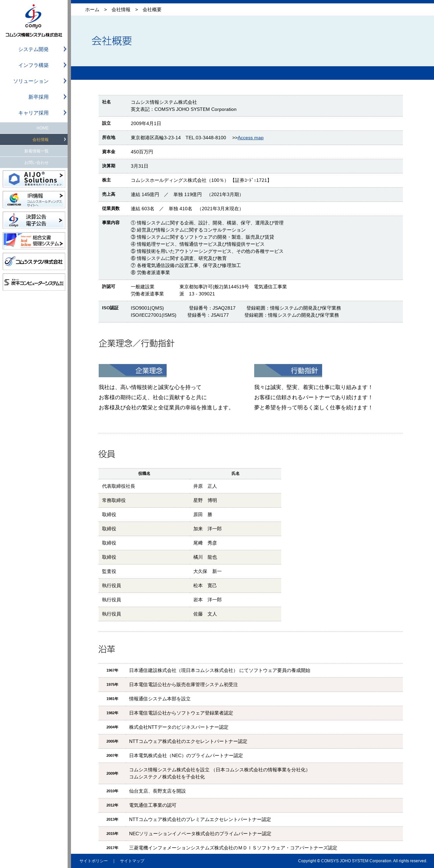Click the 氏名 column header
Image resolution: width=434 pixels, height=868 pixels.
click(x=236, y=474)
